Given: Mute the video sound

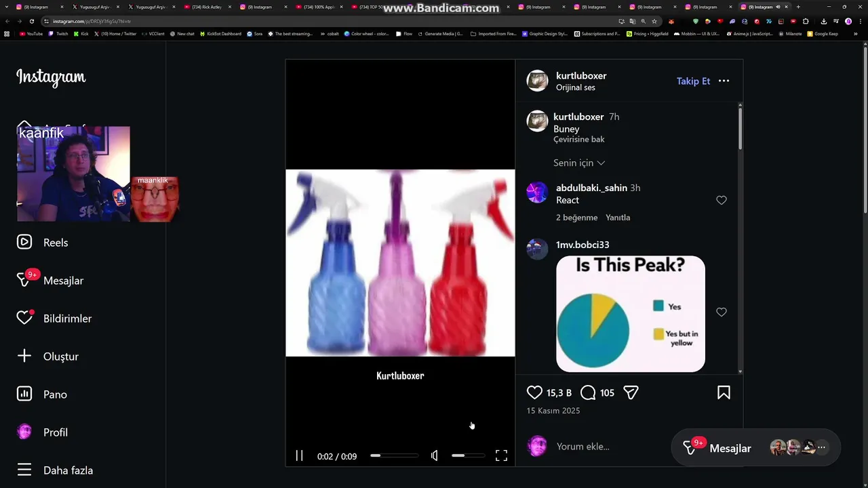Looking at the screenshot, I should 435,455.
